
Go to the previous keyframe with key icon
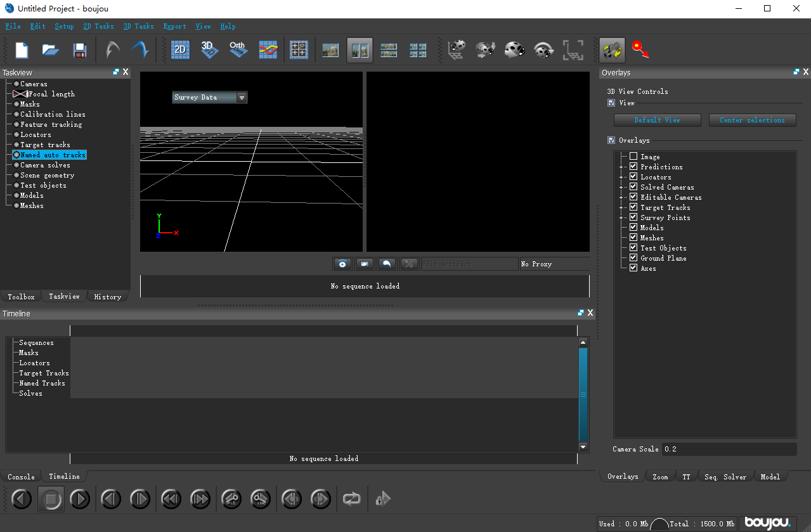[231, 499]
